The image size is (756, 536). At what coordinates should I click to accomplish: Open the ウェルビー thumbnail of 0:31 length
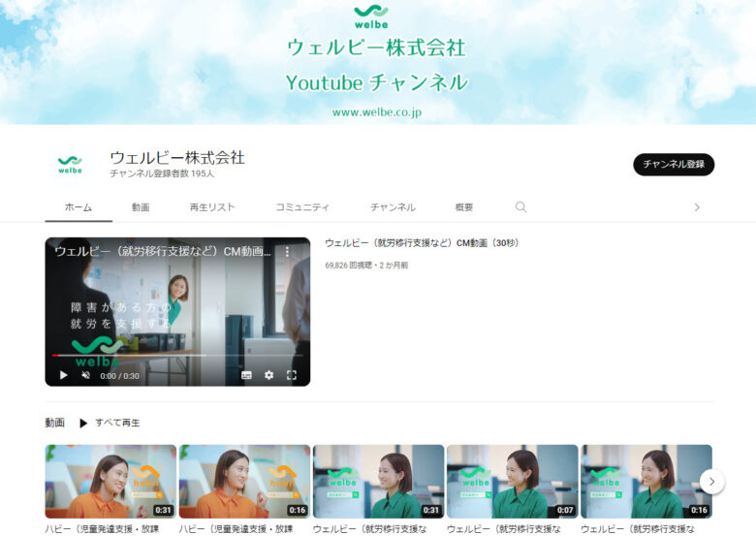point(378,481)
